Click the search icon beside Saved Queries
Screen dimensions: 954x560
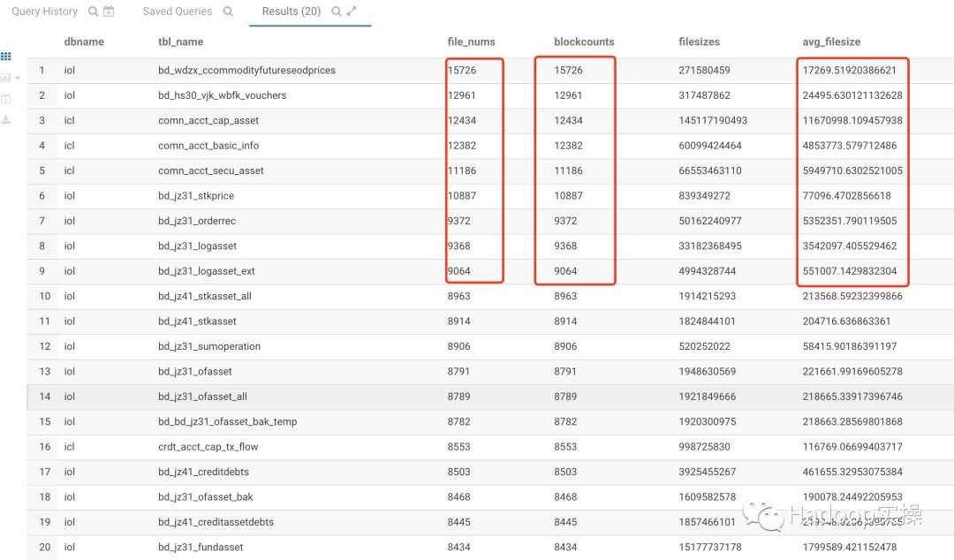[229, 12]
